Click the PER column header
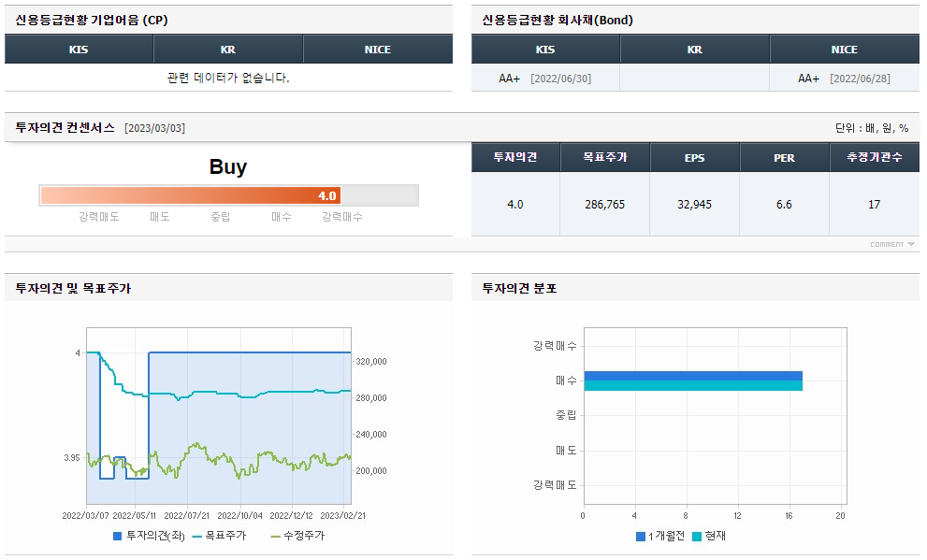This screenshot has width=927, height=560. pos(785,157)
